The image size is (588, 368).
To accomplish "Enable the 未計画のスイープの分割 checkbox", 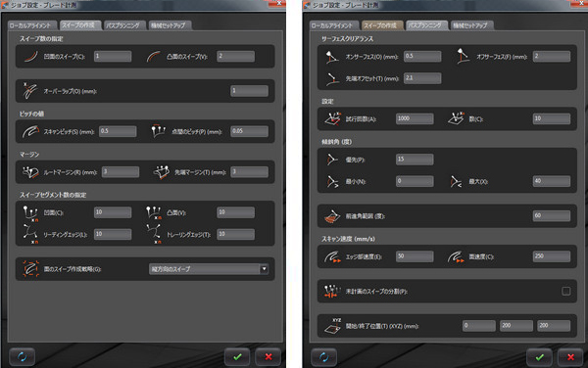I will (x=565, y=291).
